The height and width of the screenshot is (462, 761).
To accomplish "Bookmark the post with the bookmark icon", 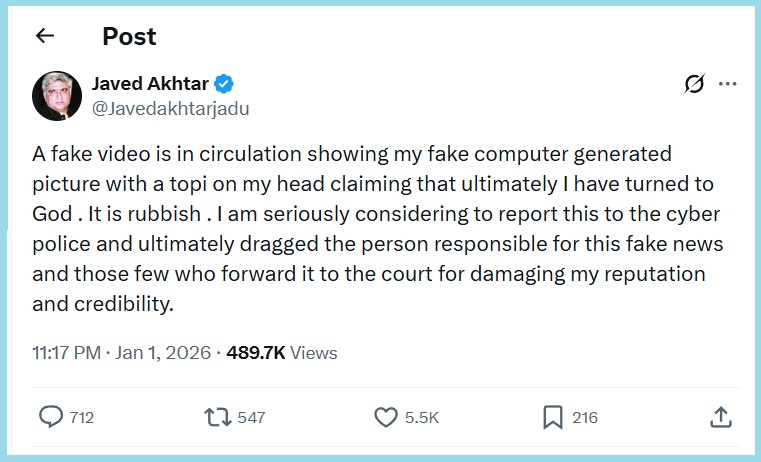I will (x=552, y=417).
